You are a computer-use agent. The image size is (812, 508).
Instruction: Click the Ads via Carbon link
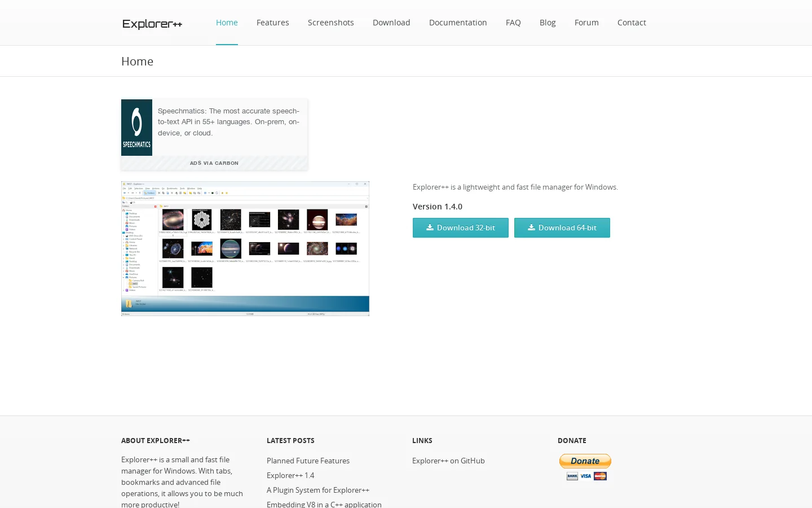click(214, 163)
